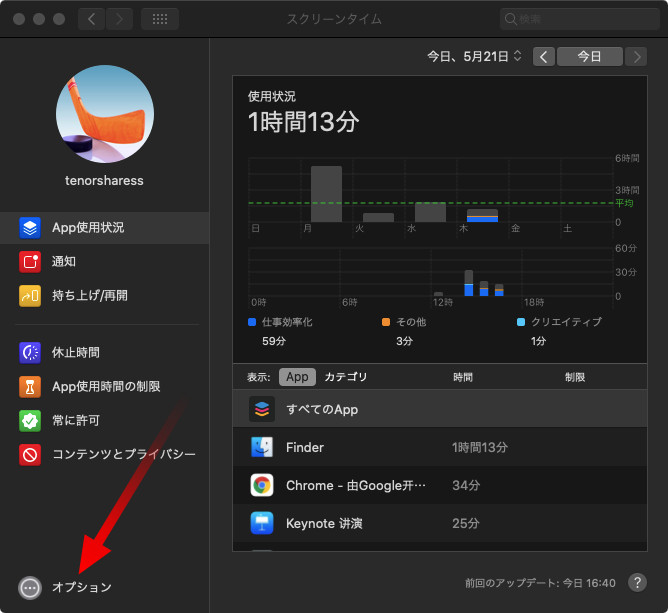668x613 pixels.
Task: Open App使用時間の制限 in sidebar
Action: pyautogui.click(x=106, y=387)
